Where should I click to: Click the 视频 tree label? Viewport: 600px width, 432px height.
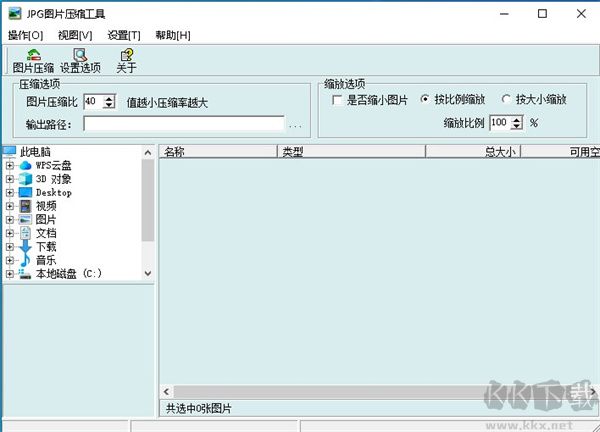point(46,206)
